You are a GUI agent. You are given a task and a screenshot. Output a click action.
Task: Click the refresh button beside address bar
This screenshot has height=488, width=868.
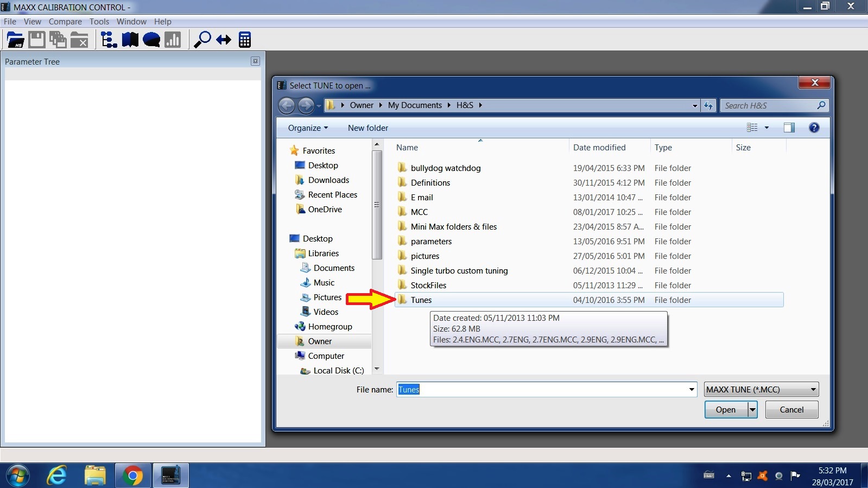(x=708, y=105)
